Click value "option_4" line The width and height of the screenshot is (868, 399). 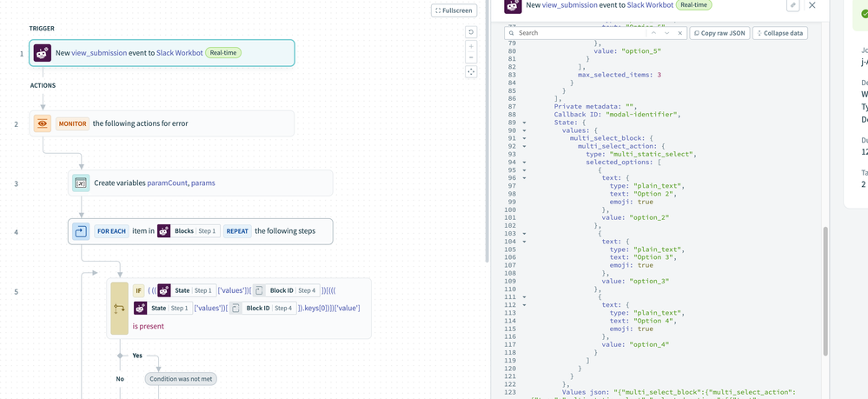[x=635, y=345]
